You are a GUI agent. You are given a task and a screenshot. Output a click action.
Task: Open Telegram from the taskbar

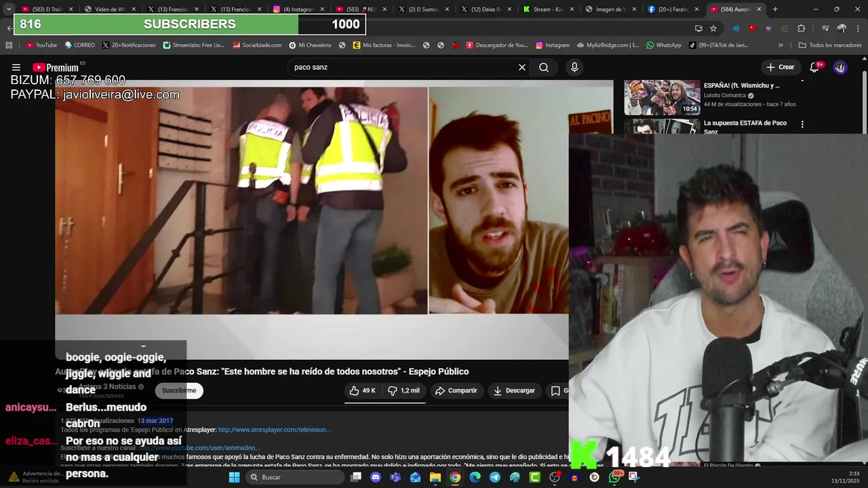(495, 477)
